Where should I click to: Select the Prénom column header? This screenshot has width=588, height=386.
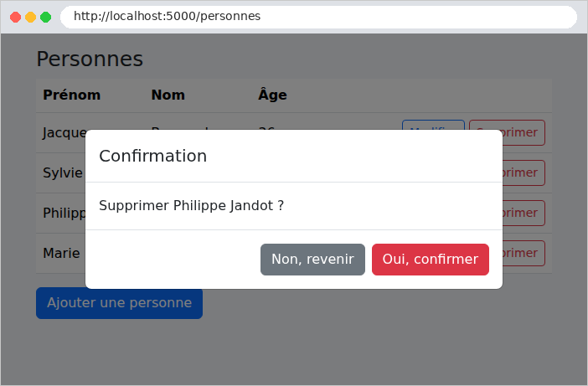[x=72, y=95]
